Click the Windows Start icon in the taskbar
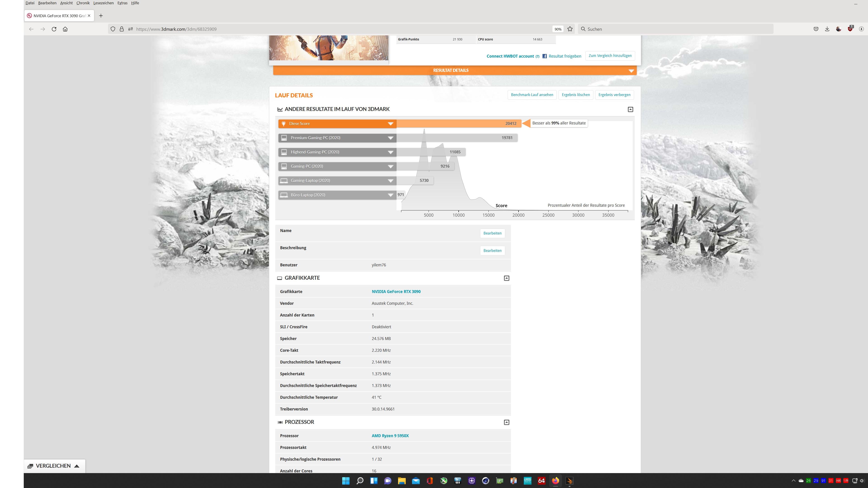868x488 pixels. click(346, 481)
